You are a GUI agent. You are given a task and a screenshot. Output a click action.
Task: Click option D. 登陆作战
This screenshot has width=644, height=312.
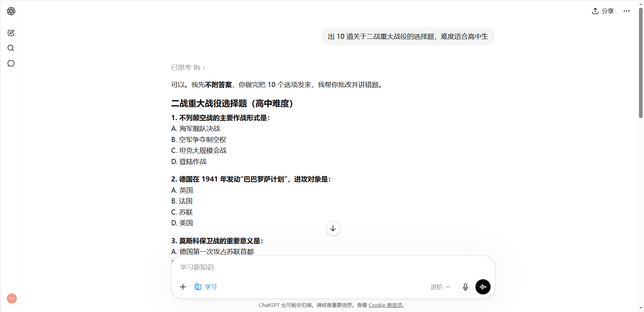tap(189, 162)
